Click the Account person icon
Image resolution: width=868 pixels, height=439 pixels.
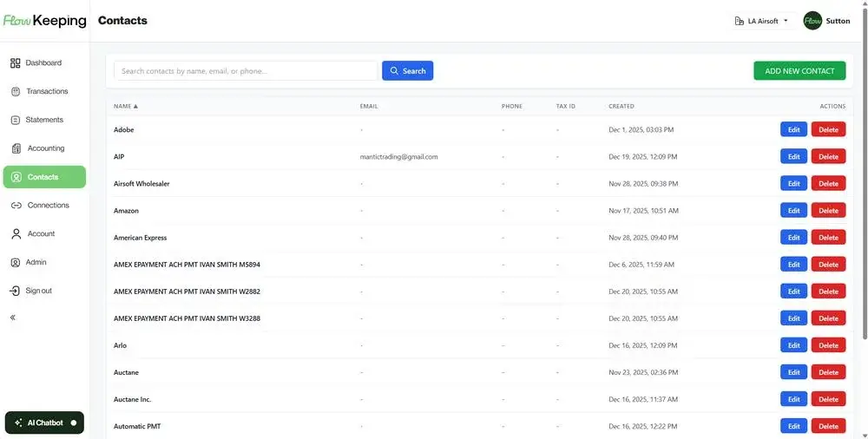coord(16,233)
